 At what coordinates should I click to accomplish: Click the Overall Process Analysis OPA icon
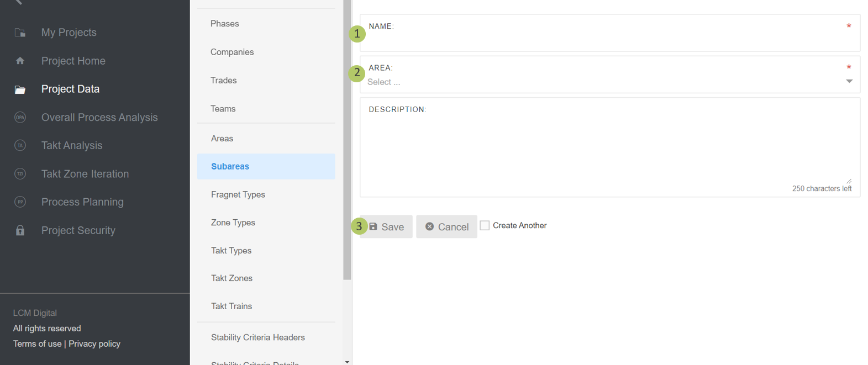coord(20,118)
